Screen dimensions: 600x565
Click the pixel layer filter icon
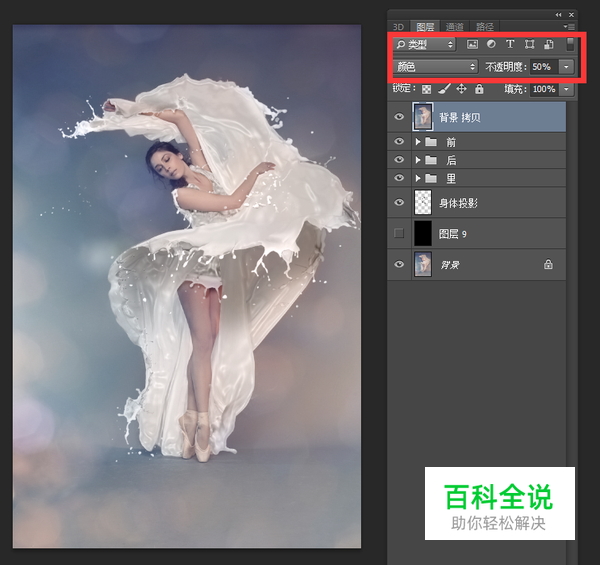(472, 44)
